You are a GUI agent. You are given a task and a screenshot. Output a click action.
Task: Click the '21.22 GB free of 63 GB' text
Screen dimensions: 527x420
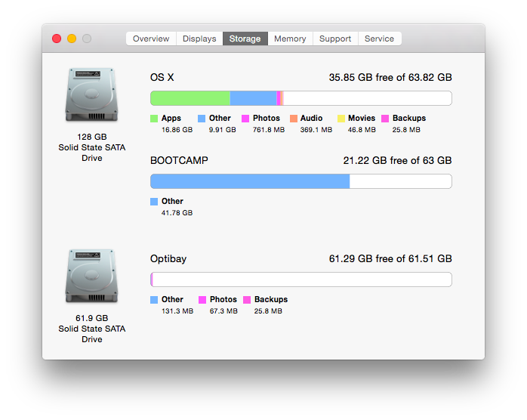coord(397,160)
